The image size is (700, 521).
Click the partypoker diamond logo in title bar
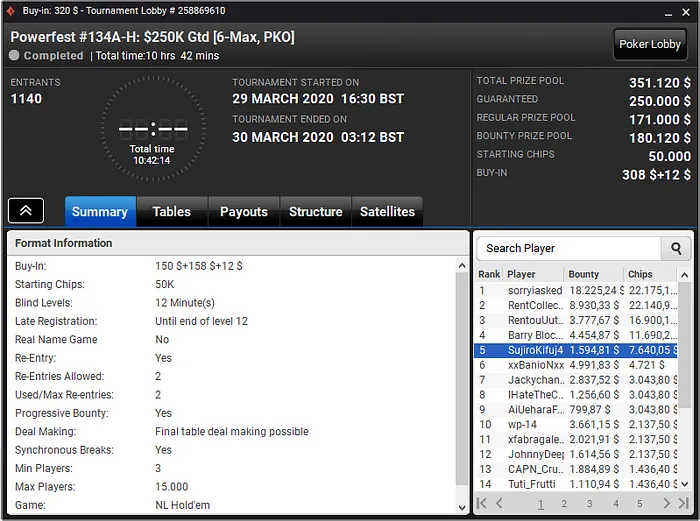tap(11, 11)
